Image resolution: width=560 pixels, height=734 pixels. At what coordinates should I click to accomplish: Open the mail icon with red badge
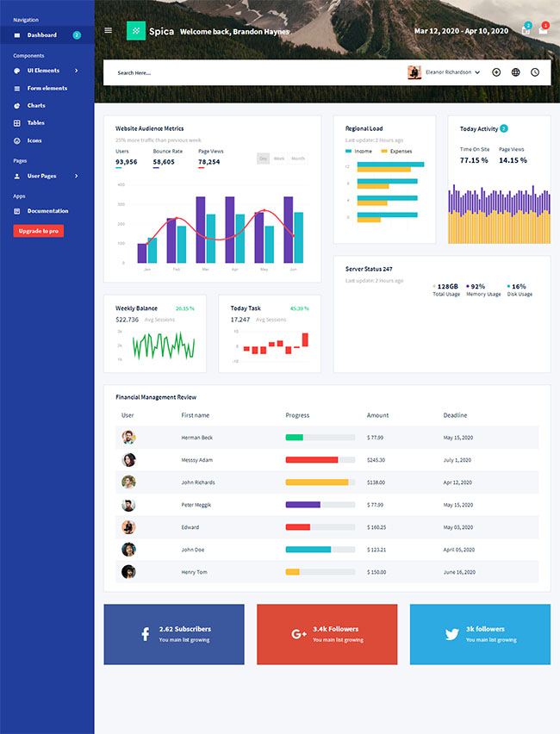543,30
